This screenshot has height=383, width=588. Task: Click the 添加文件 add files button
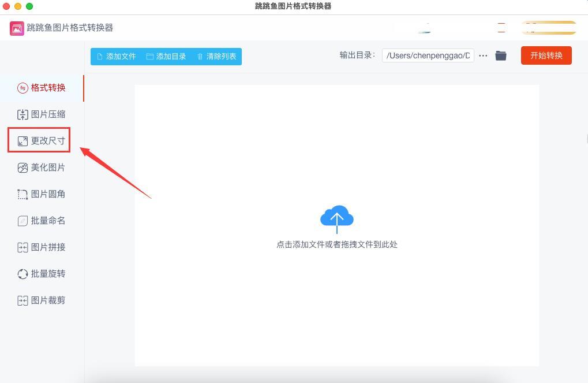(x=116, y=57)
